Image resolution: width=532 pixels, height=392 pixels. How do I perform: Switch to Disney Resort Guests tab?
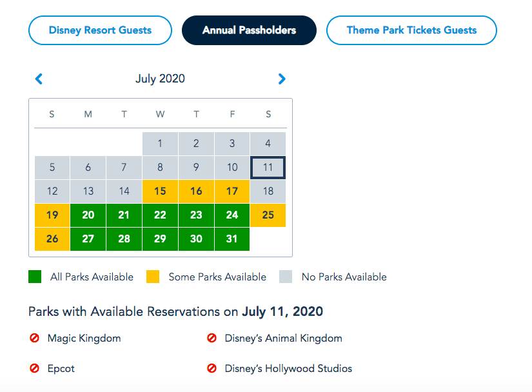[x=100, y=30]
